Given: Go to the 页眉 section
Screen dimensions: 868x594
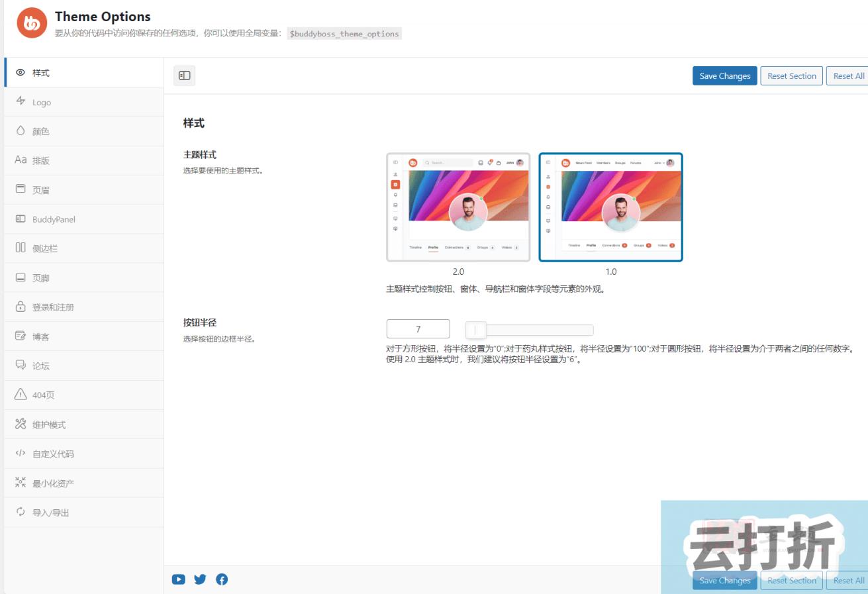Looking at the screenshot, I should (x=84, y=189).
